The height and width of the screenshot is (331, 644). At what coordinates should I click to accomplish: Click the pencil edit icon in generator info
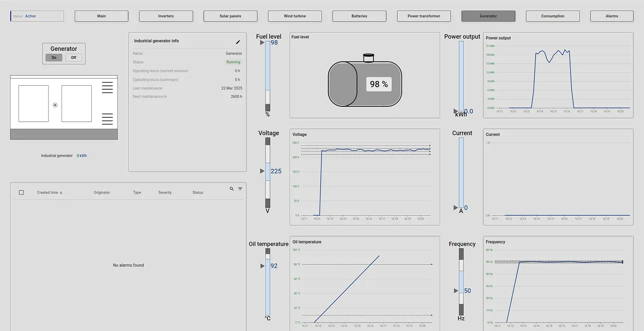238,42
